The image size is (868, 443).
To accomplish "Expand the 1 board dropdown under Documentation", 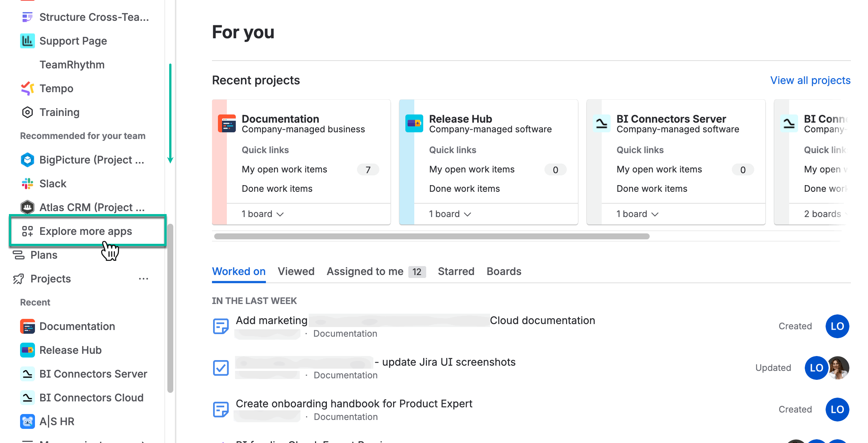I will point(263,214).
